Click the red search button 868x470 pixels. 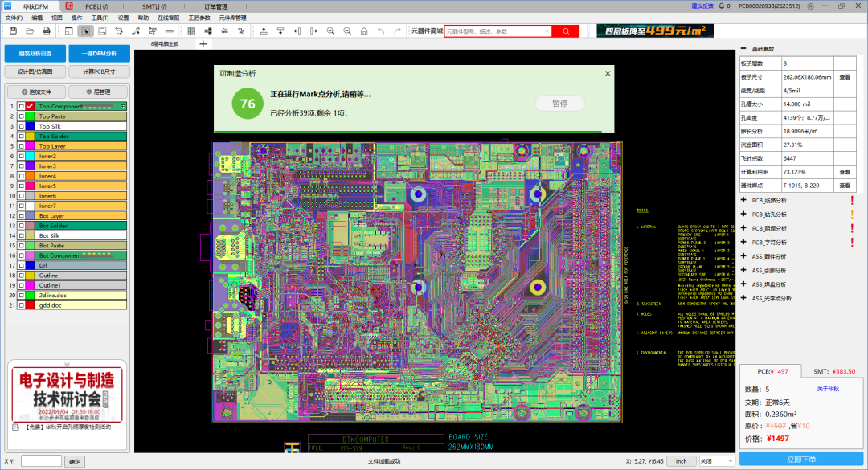click(x=566, y=31)
